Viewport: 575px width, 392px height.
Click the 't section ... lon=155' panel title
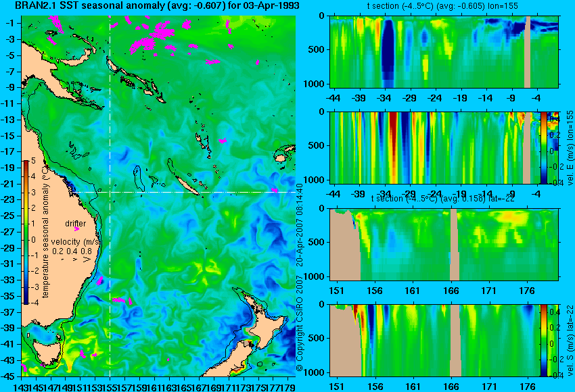click(x=442, y=6)
